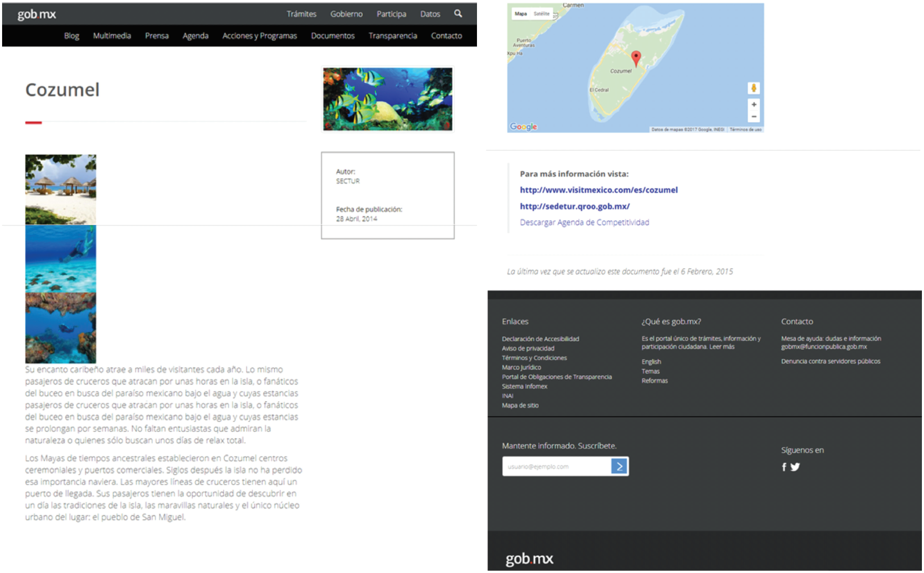Click the Google logo on the map
The height and width of the screenshot is (573, 924).
tap(523, 126)
